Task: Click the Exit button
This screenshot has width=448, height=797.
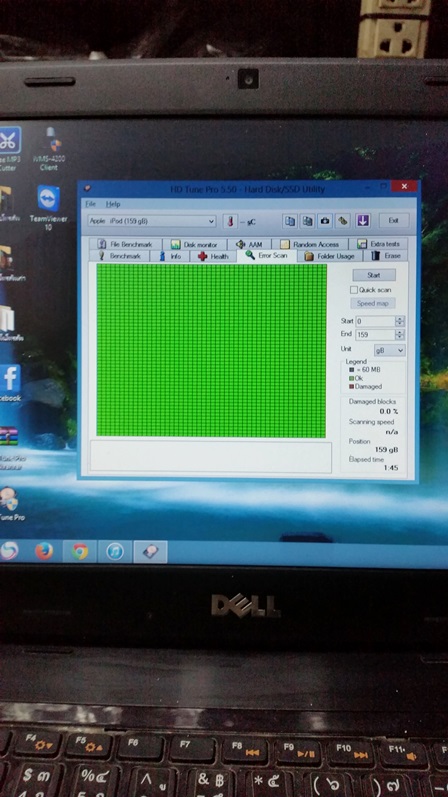Action: click(394, 221)
